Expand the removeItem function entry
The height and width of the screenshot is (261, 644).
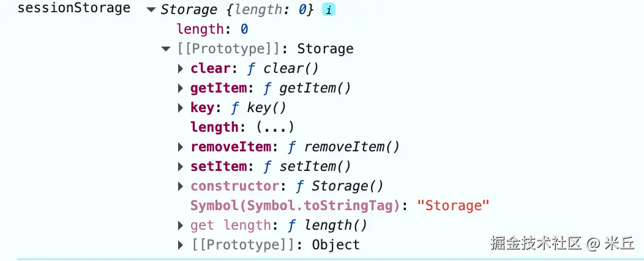tap(181, 147)
